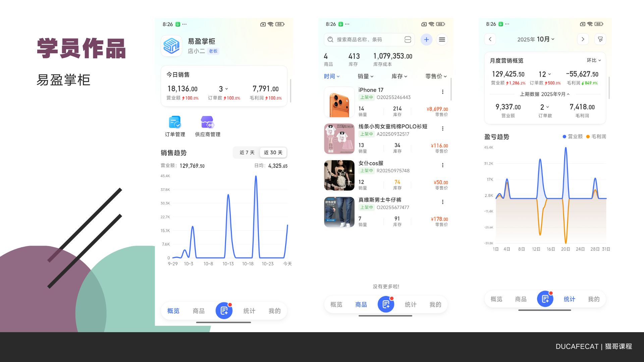Click the 搜索商品名称、条码 search field
644x362 pixels.
[369, 40]
